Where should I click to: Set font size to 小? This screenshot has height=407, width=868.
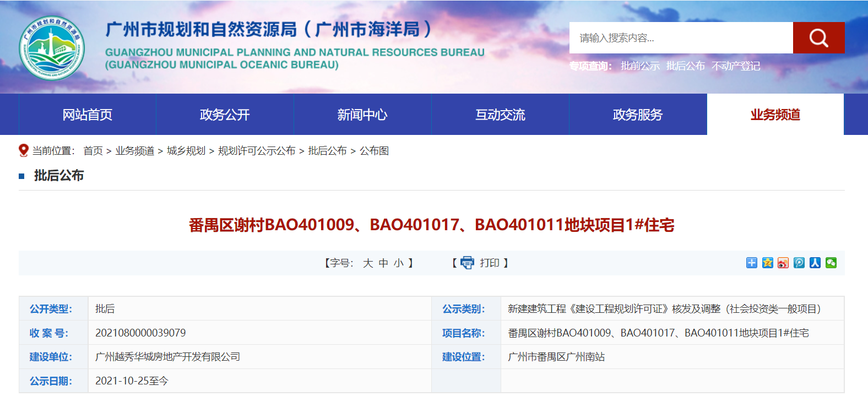(x=399, y=263)
